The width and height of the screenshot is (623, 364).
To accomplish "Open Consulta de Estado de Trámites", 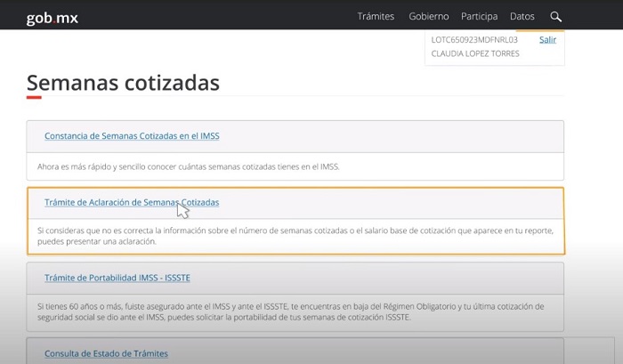I will (x=106, y=354).
